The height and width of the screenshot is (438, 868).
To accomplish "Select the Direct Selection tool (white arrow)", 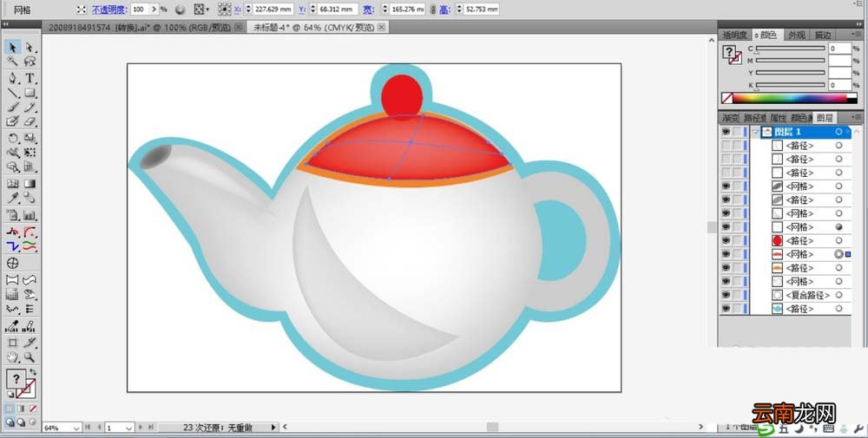I will pyautogui.click(x=30, y=48).
